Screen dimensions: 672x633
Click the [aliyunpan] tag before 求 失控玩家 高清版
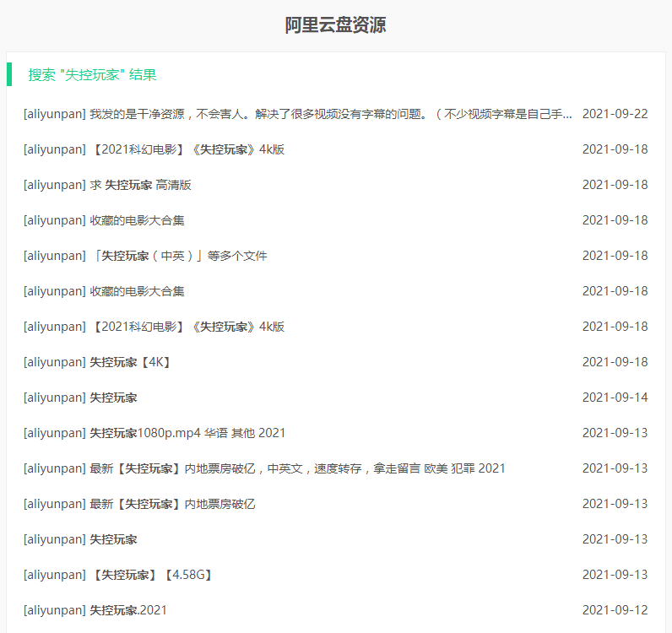click(55, 185)
